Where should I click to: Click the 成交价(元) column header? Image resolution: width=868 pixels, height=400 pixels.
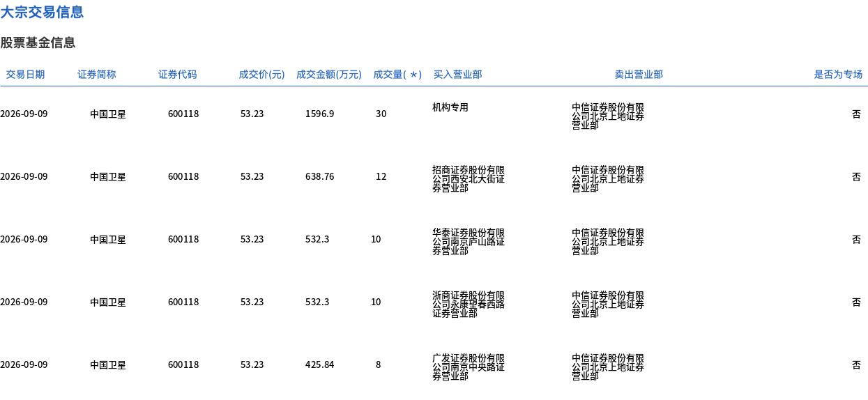(x=261, y=75)
